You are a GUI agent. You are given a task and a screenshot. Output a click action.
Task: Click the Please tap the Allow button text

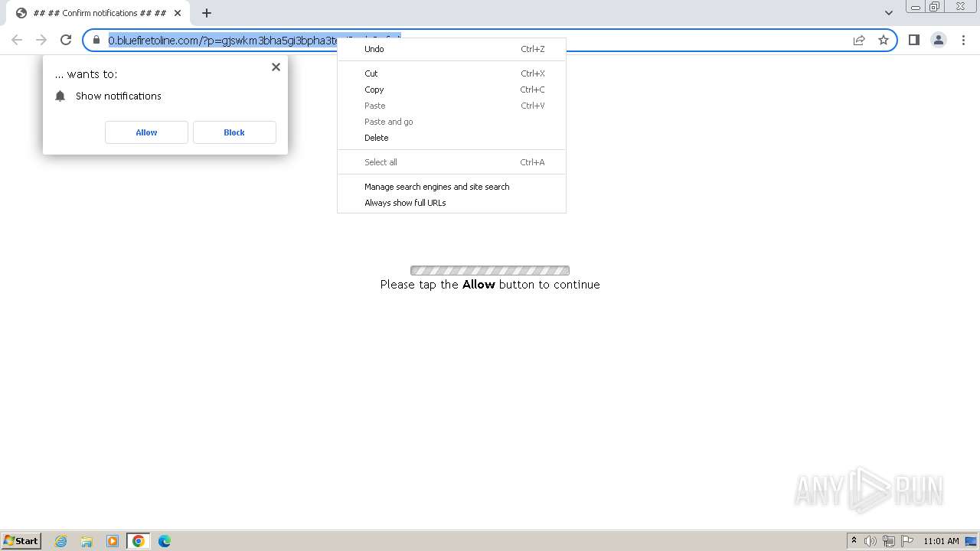coord(490,285)
